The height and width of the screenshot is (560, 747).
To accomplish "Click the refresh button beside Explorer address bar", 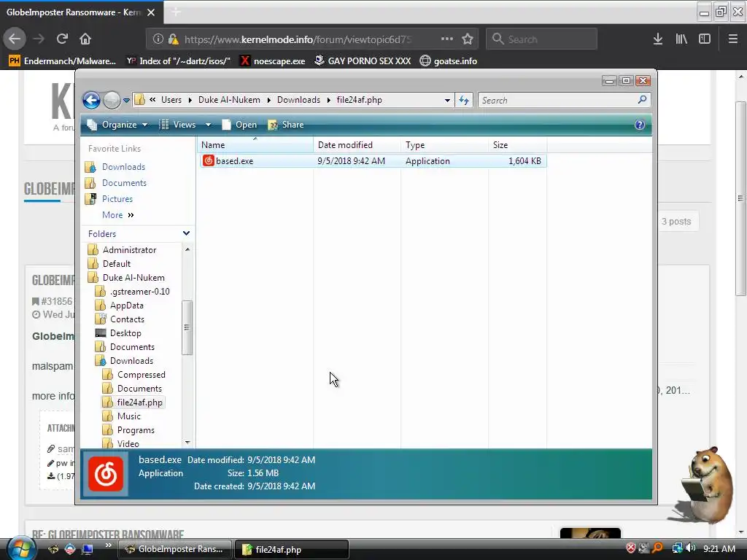I will point(463,100).
